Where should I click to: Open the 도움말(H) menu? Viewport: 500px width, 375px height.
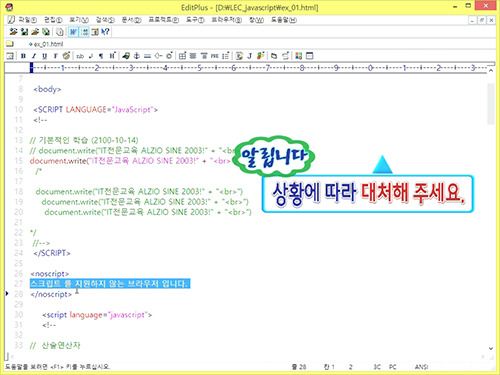tap(283, 20)
